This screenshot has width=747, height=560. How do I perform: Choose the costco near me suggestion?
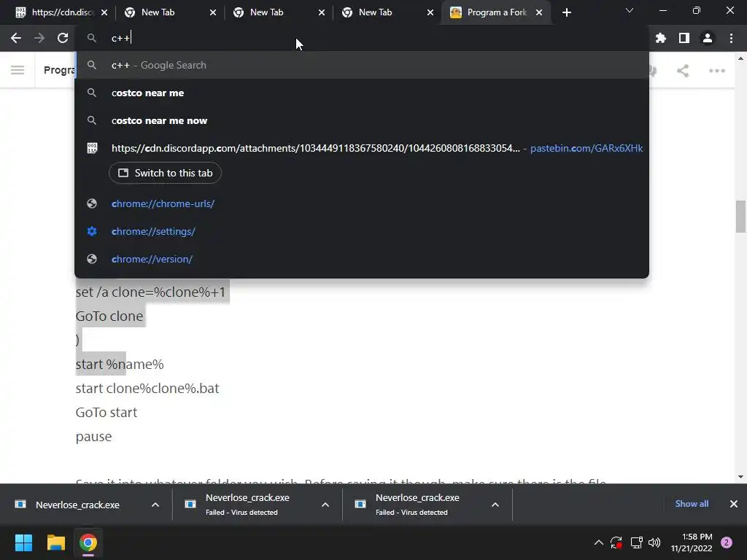[362, 93]
